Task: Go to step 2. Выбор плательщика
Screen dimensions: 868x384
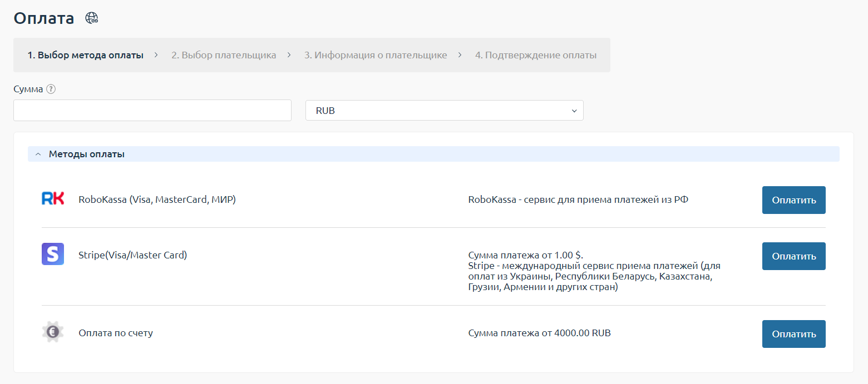Action: coord(224,55)
